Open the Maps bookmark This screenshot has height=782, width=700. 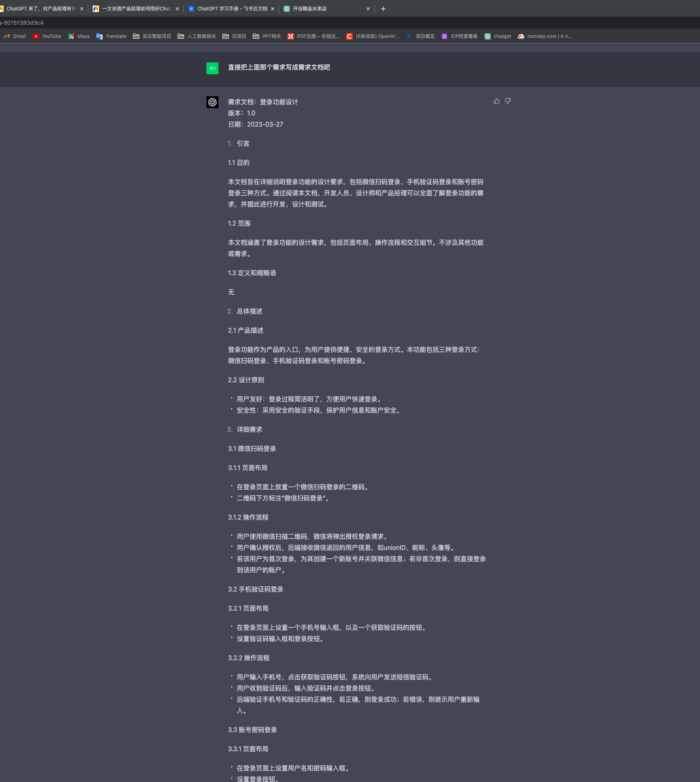79,36
